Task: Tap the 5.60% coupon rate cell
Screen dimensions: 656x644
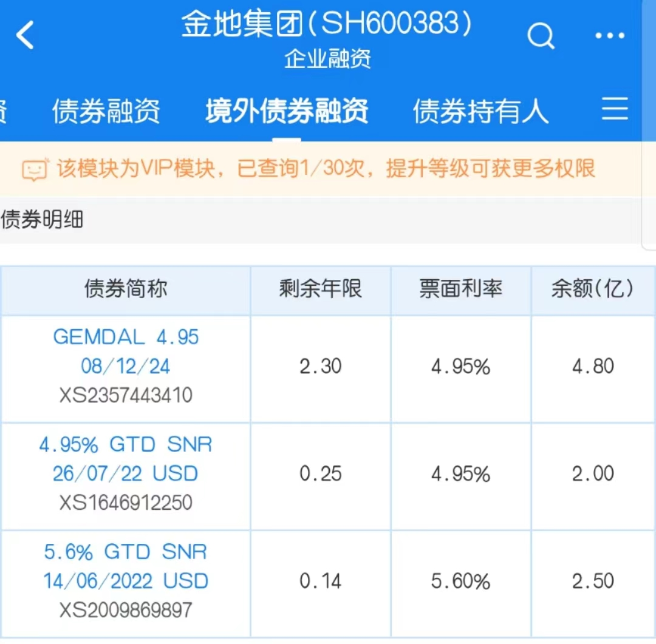Action: (x=460, y=581)
